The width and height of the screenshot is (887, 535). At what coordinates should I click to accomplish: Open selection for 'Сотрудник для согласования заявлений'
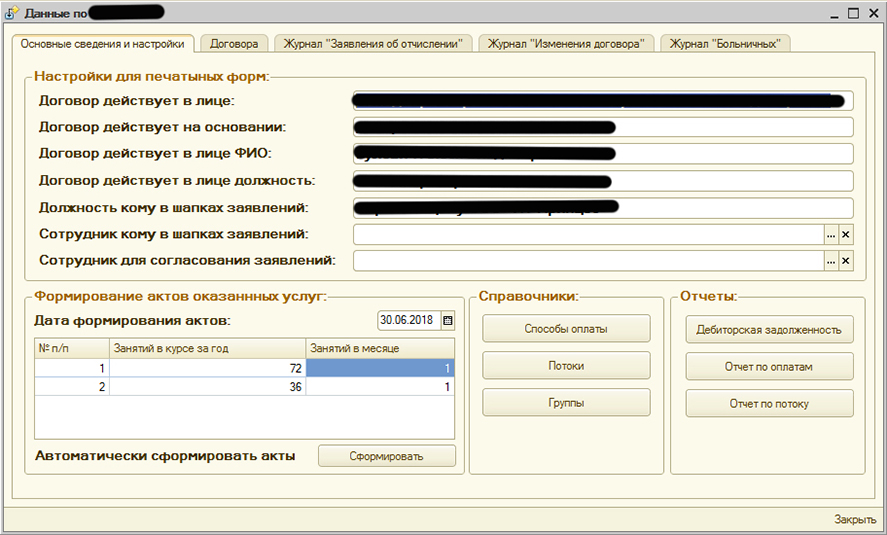click(830, 261)
